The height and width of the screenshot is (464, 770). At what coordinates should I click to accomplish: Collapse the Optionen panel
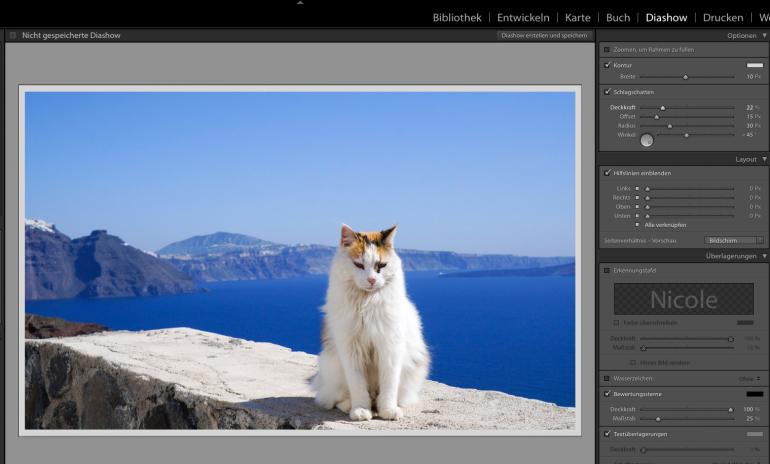[764, 35]
